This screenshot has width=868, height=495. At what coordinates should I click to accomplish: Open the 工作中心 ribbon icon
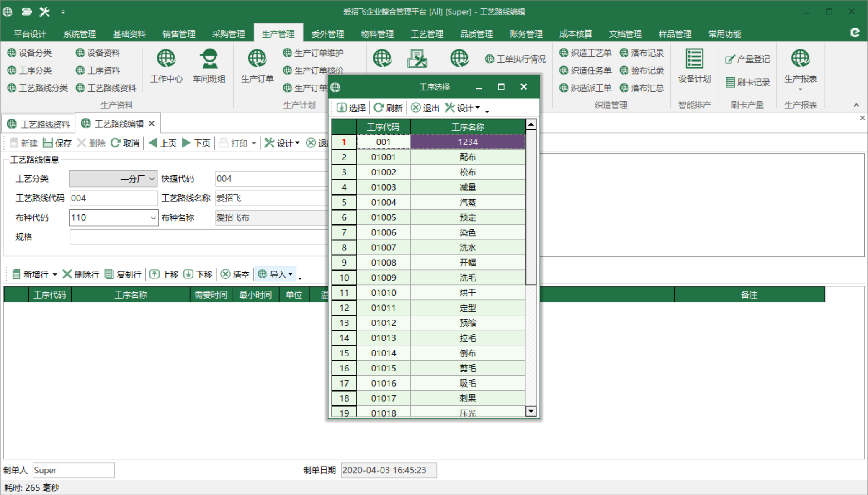pos(166,66)
